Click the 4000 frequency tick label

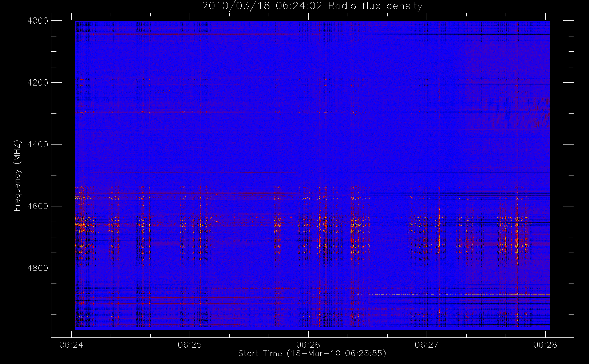click(38, 21)
